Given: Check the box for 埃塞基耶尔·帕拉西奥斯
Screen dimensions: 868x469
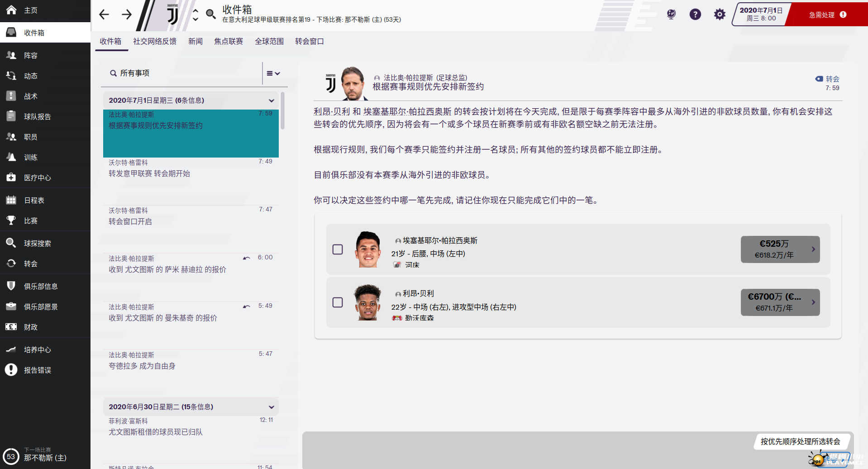Looking at the screenshot, I should click(x=338, y=249).
